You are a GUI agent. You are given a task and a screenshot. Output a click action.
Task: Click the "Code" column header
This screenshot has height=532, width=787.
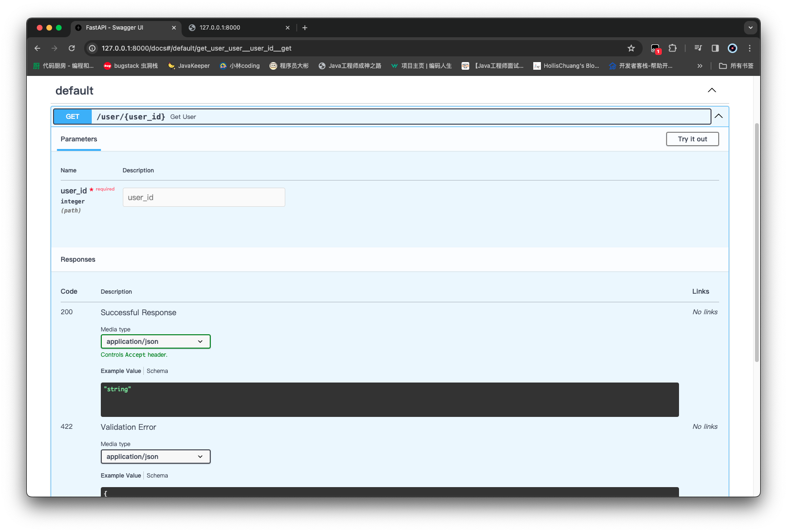[69, 291]
